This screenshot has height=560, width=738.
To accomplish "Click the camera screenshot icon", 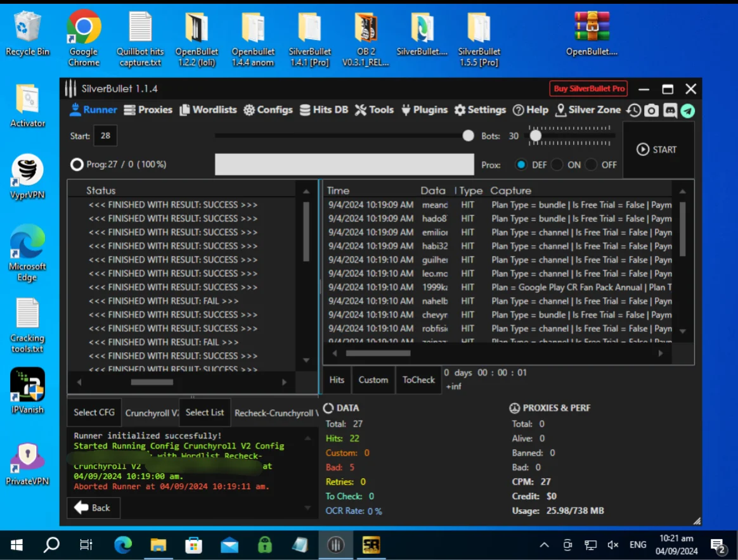I will pyautogui.click(x=651, y=110).
